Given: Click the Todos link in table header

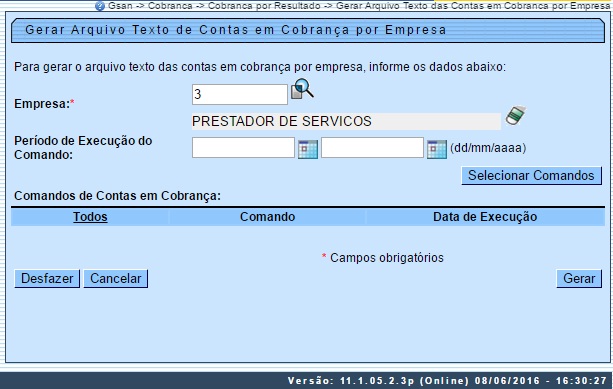Looking at the screenshot, I should click(x=90, y=217).
